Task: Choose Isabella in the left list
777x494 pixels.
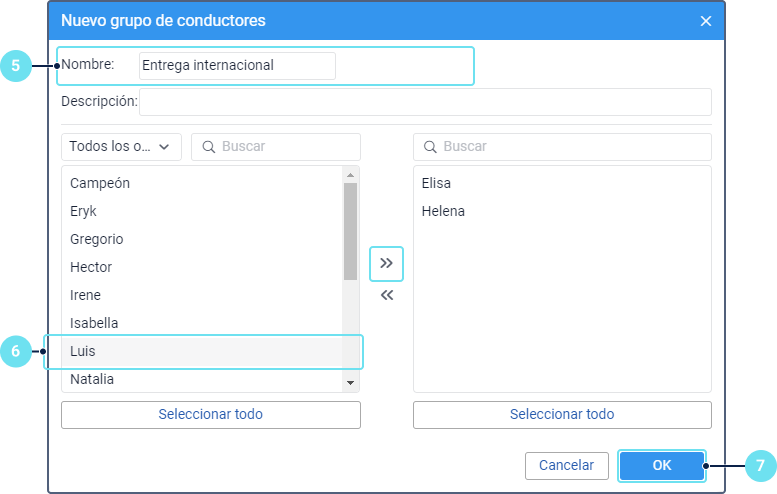Action: point(94,324)
